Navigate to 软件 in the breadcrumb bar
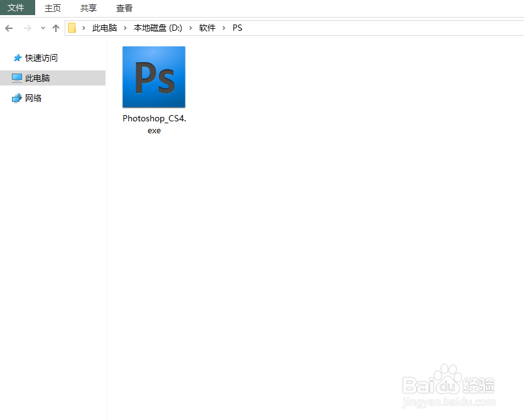Viewport: 524px width, 420px height. pyautogui.click(x=207, y=28)
